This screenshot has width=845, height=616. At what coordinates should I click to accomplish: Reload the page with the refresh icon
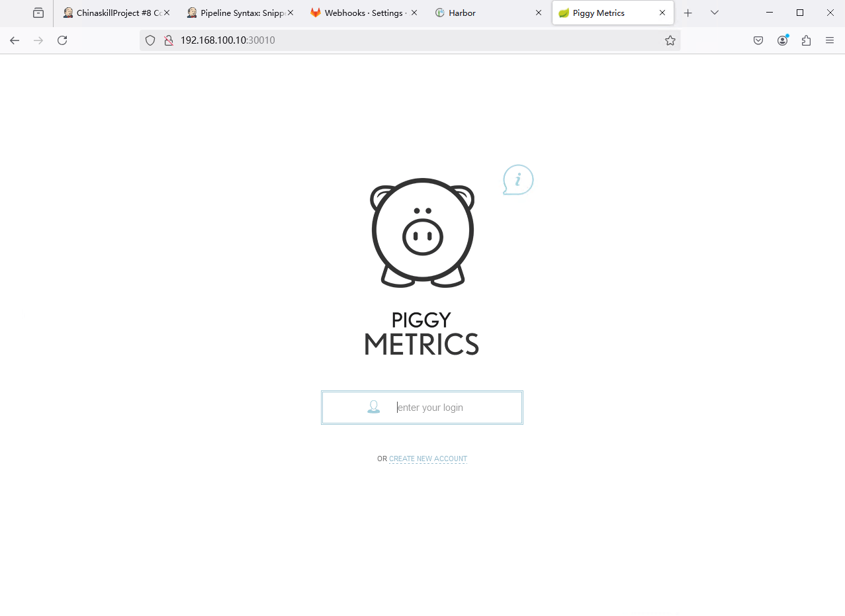point(62,40)
